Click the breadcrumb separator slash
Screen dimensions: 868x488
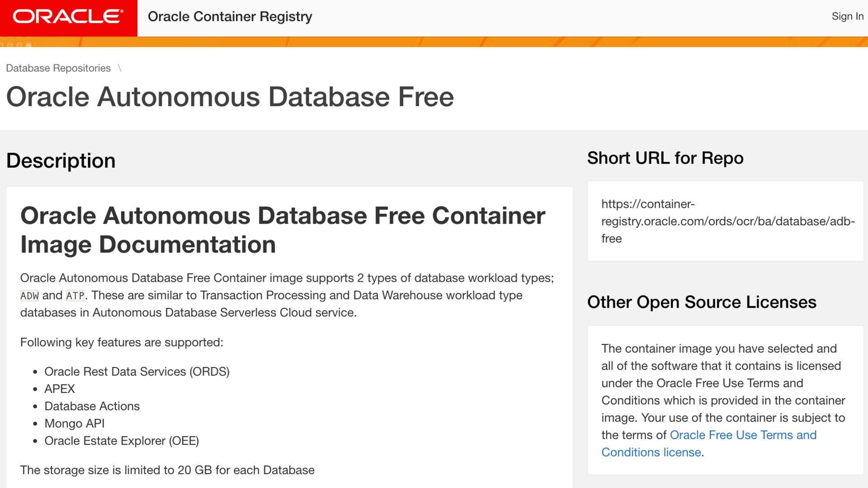pos(120,68)
